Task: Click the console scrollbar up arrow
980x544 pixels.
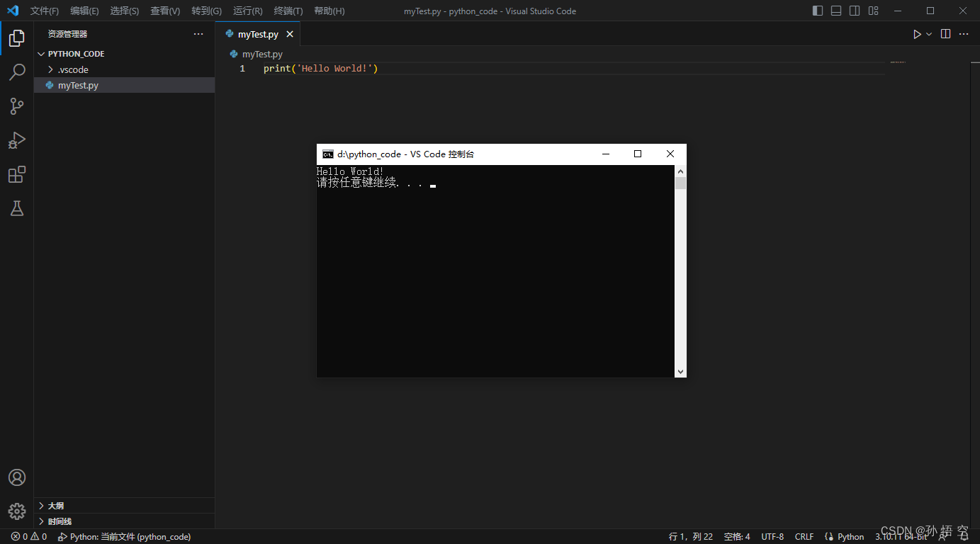Action: pyautogui.click(x=680, y=171)
